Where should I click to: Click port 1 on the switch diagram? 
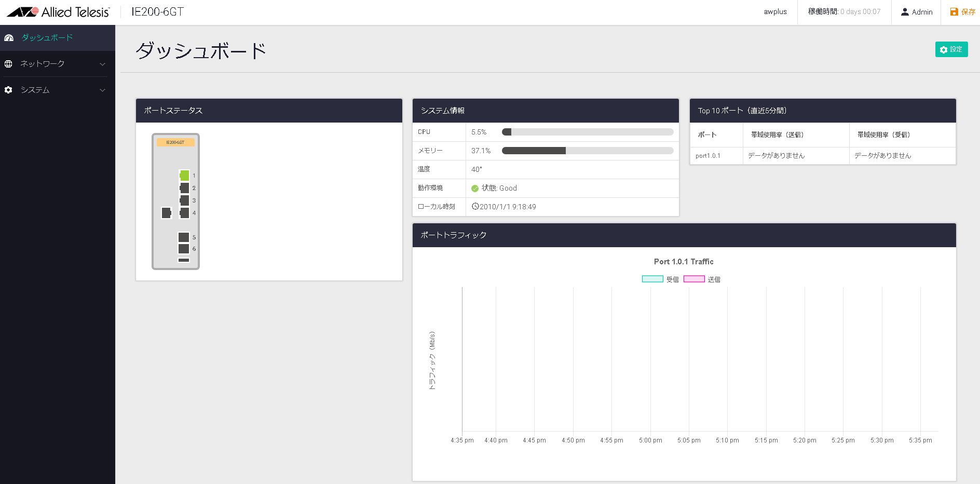(184, 176)
